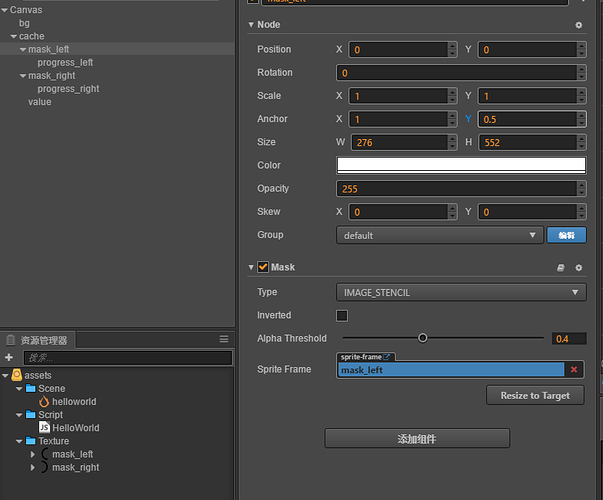Image resolution: width=603 pixels, height=500 pixels.
Task: Select progress_right node in hierarchy
Action: point(68,88)
